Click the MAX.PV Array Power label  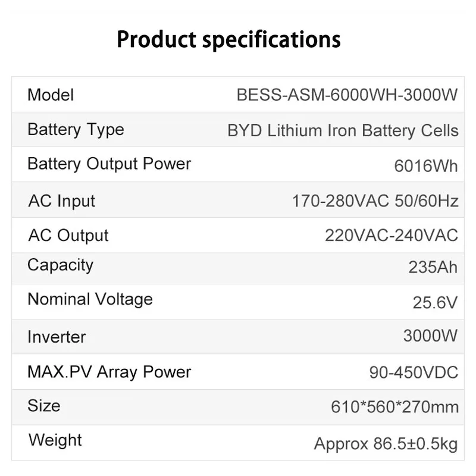tap(109, 372)
